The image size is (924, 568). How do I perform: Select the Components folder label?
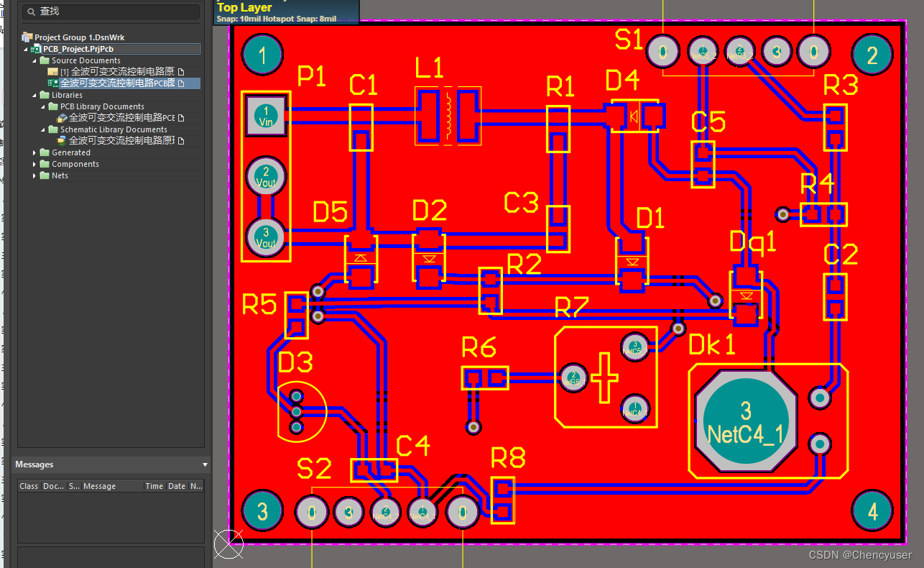(75, 164)
